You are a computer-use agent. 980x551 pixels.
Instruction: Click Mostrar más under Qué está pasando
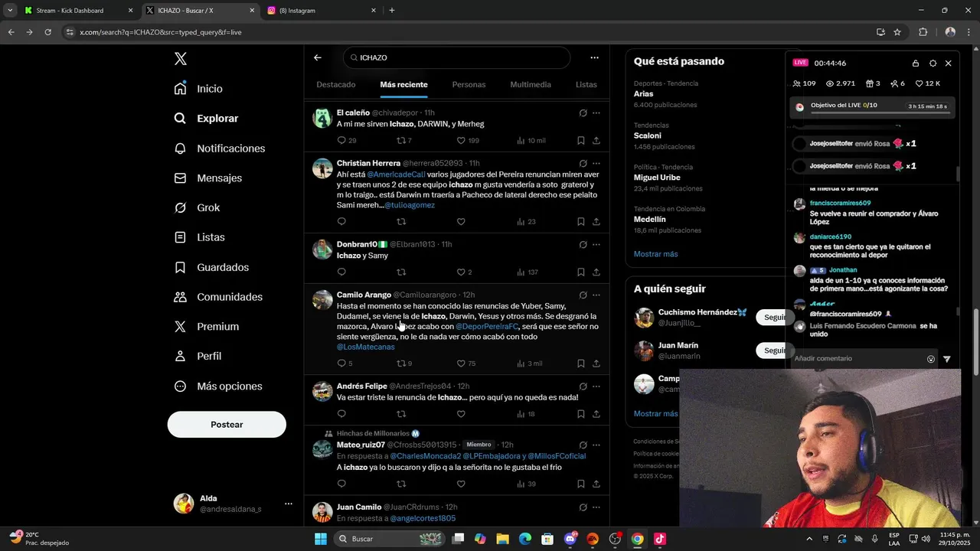655,254
